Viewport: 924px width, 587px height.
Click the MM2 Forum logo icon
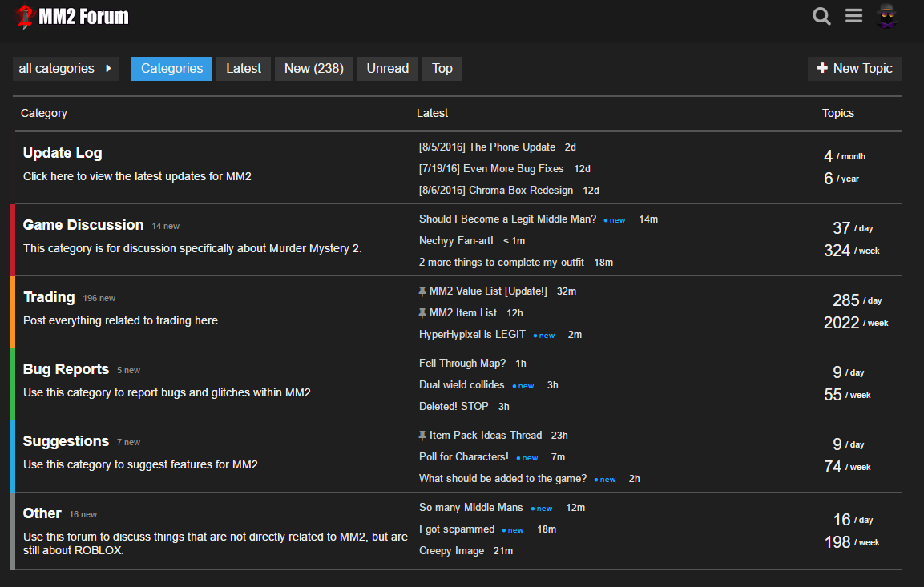click(26, 17)
